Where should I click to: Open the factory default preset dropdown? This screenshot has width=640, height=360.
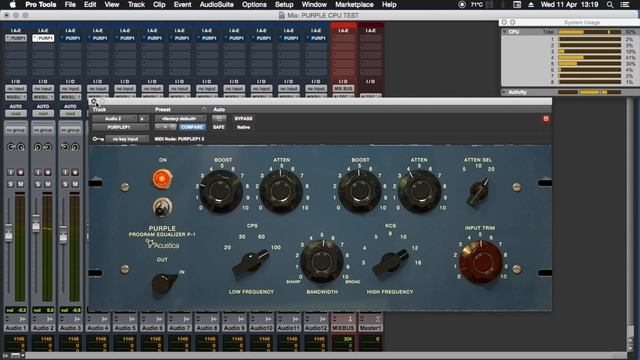tap(180, 118)
